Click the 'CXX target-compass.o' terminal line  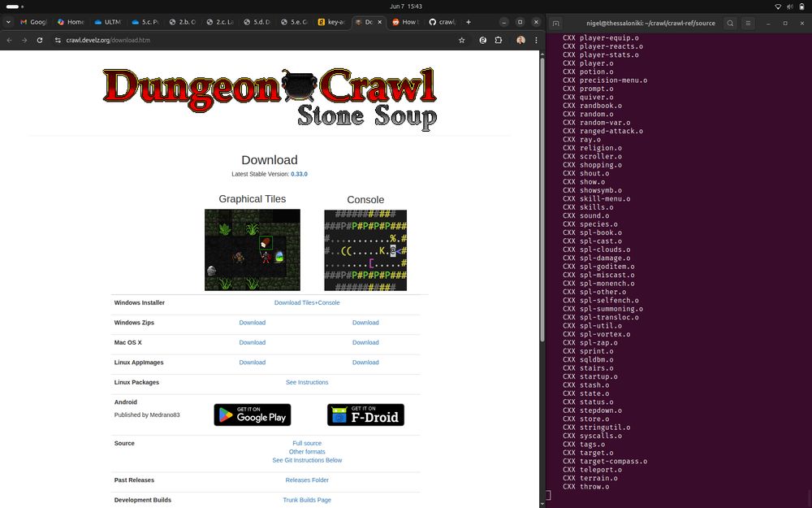point(605,462)
